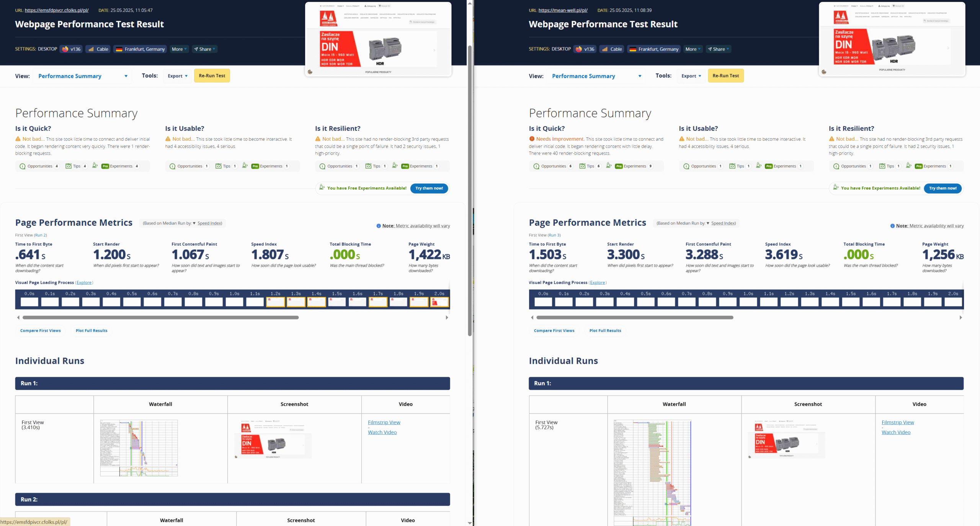The width and height of the screenshot is (980, 526).
Task: Click the right Try them now! button
Action: tap(942, 188)
